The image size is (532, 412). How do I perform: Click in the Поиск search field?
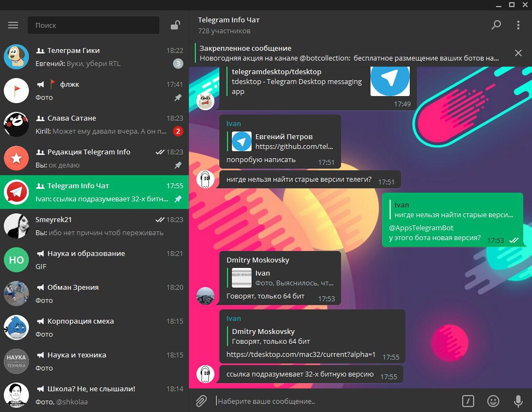(93, 25)
